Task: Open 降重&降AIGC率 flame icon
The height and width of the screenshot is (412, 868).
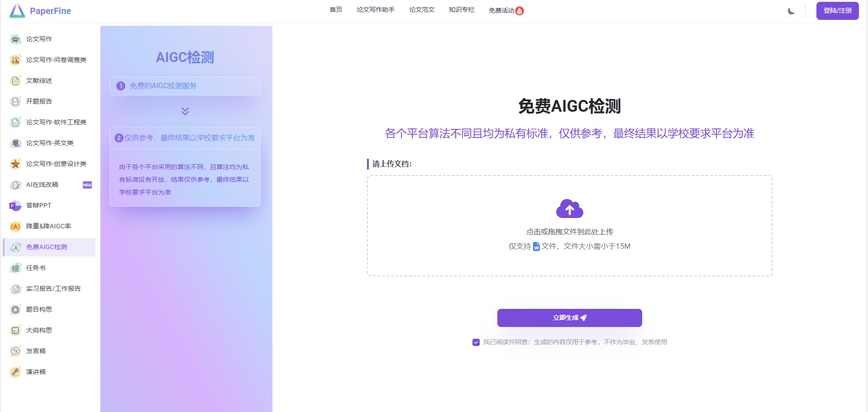Action: click(x=15, y=227)
